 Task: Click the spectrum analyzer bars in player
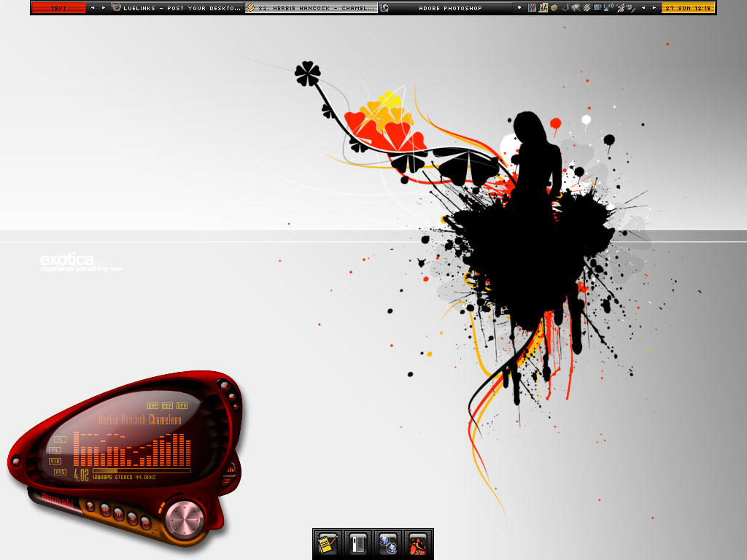tap(132, 449)
